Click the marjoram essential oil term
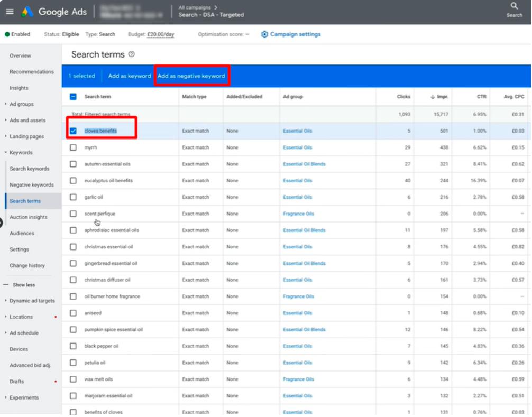532x417 pixels. click(108, 396)
